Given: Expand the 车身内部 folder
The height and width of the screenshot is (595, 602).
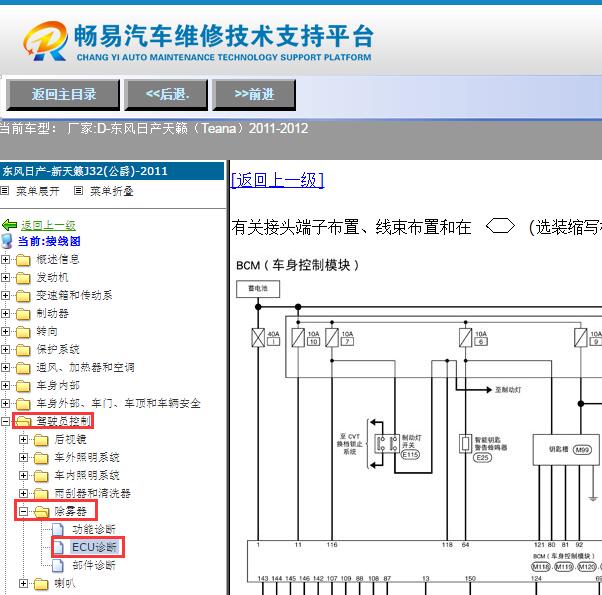Looking at the screenshot, I should [x=5, y=385].
